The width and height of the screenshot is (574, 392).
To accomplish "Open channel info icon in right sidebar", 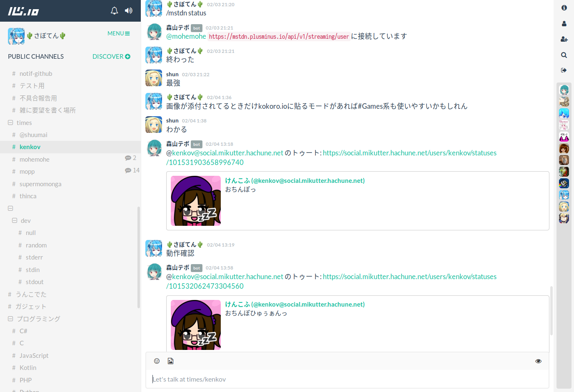I will click(564, 8).
